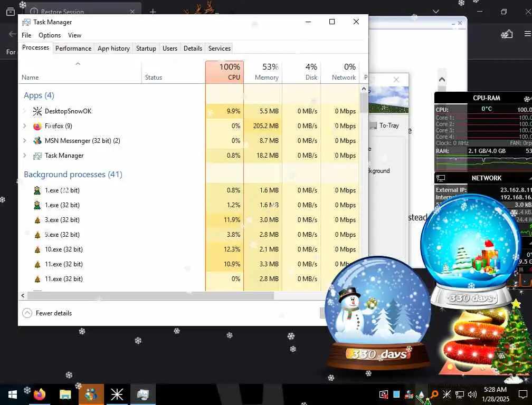Switch to the Performance tab
The image size is (532, 405).
(x=73, y=49)
